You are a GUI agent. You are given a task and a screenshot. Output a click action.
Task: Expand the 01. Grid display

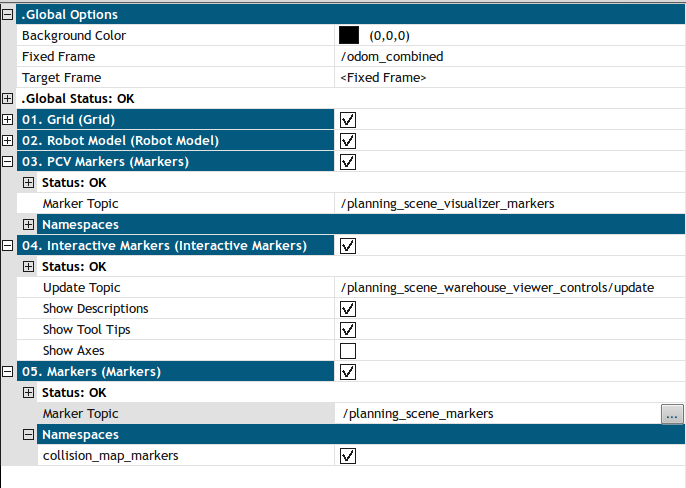point(8,120)
